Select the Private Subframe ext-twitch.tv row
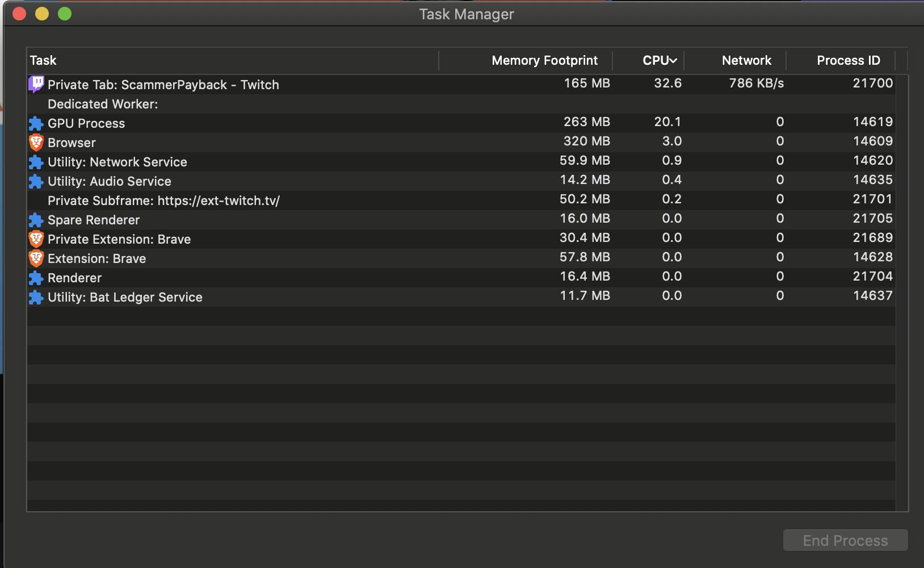This screenshot has height=568, width=924. point(461,201)
